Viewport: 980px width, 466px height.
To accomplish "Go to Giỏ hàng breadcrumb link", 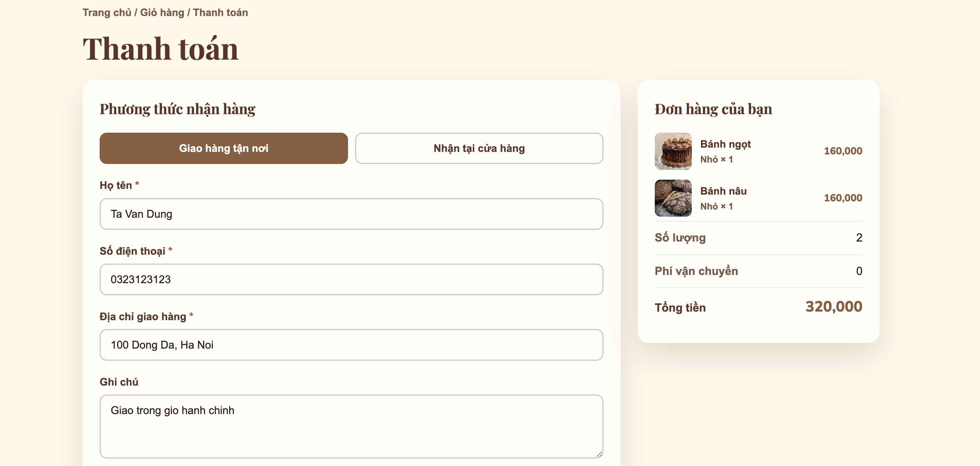I will [162, 12].
